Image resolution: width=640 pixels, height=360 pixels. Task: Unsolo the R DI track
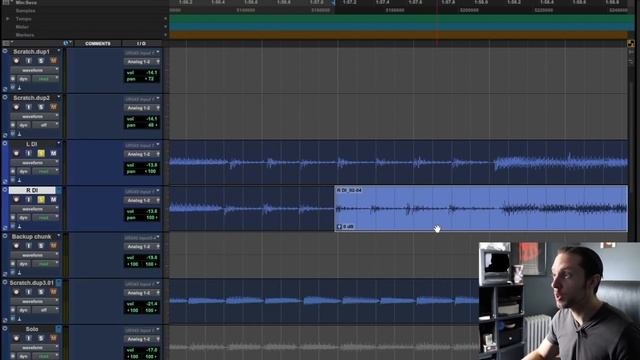(x=41, y=200)
